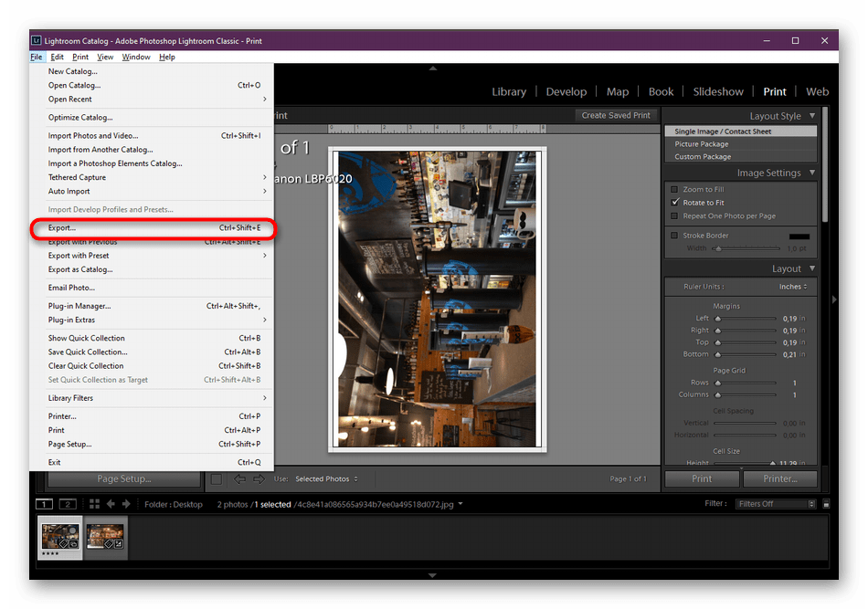
Task: Collapse the Layout panel section
Action: [812, 268]
